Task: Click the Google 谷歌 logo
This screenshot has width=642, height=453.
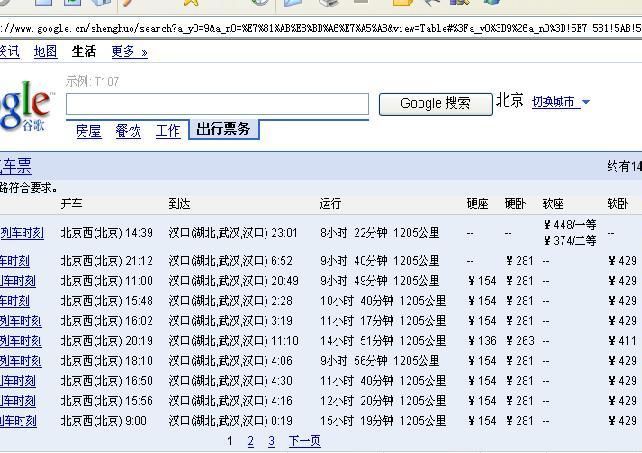Action: pos(27,106)
